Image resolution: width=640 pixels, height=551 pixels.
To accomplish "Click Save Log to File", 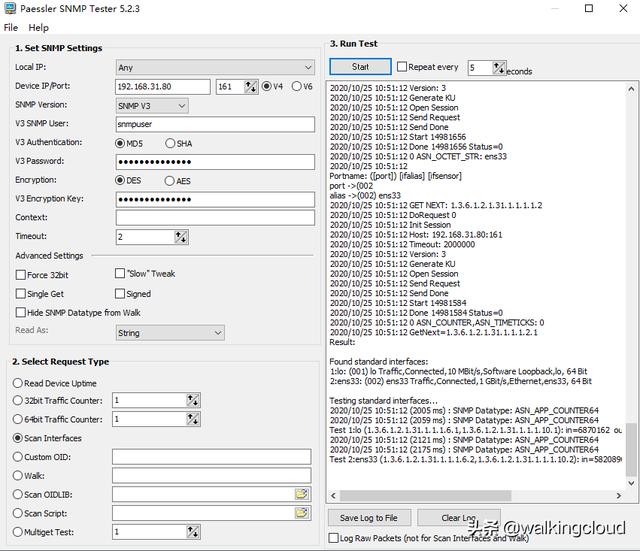I will (x=369, y=518).
